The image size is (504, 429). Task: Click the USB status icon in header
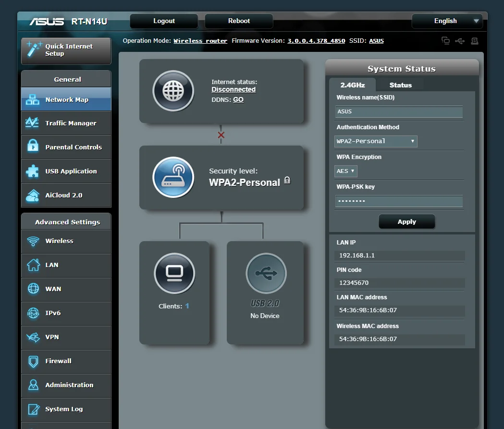(460, 41)
